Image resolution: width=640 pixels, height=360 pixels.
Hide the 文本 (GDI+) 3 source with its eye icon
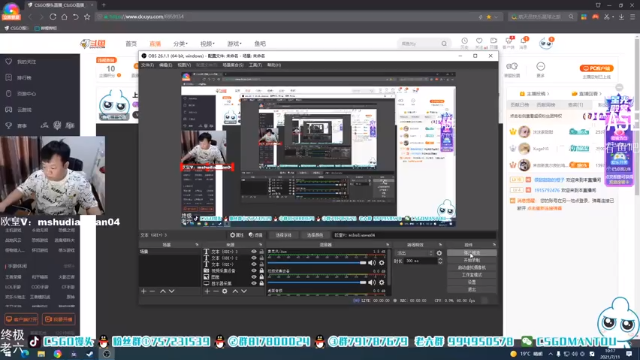click(x=254, y=252)
